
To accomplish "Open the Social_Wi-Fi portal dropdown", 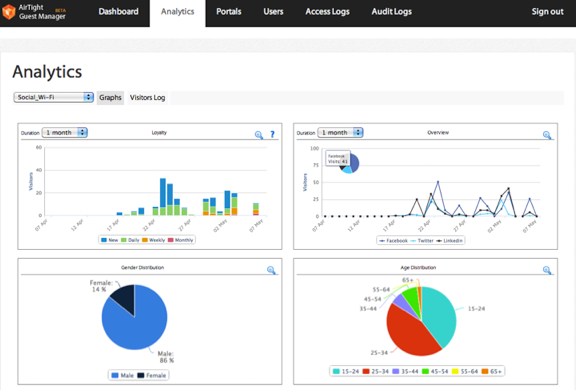I will (54, 97).
